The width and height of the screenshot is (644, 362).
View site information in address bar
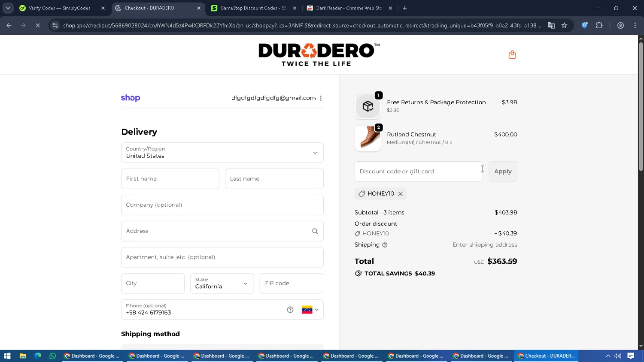point(55,25)
